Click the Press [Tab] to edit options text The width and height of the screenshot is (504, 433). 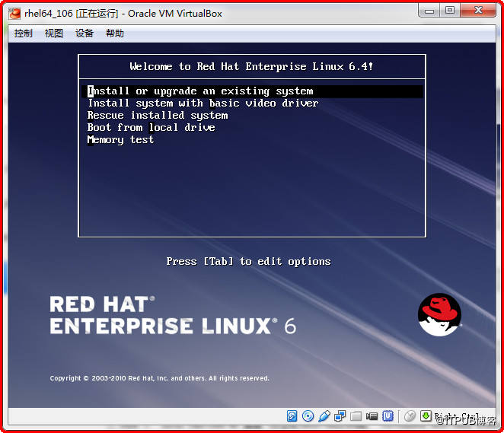pos(248,262)
